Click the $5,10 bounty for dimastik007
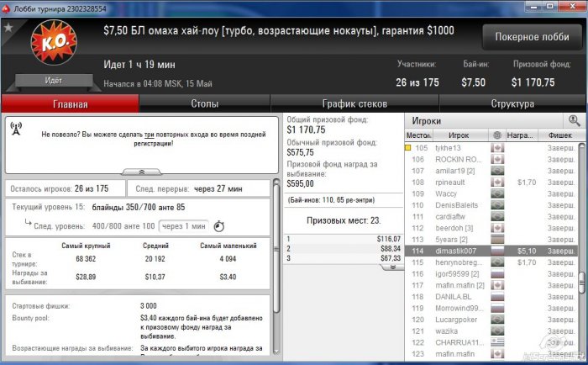588x365 pixels. [x=527, y=251]
